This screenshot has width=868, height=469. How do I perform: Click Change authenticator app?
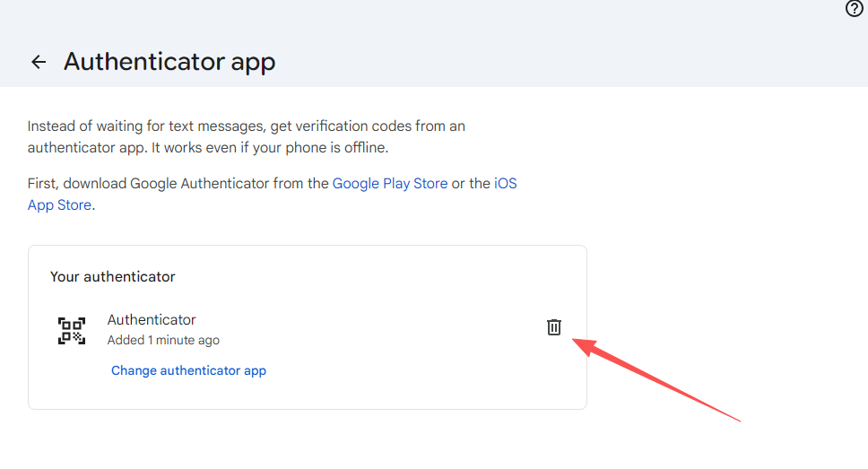pyautogui.click(x=188, y=370)
